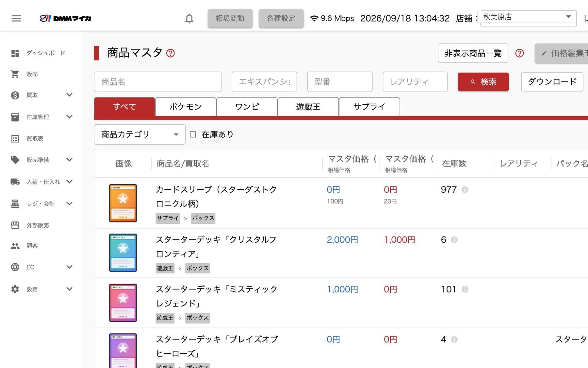This screenshot has height=368, width=588.
Task: Click product name カードスリーブ（スターダストクロニクル柄）
Action: (216, 197)
